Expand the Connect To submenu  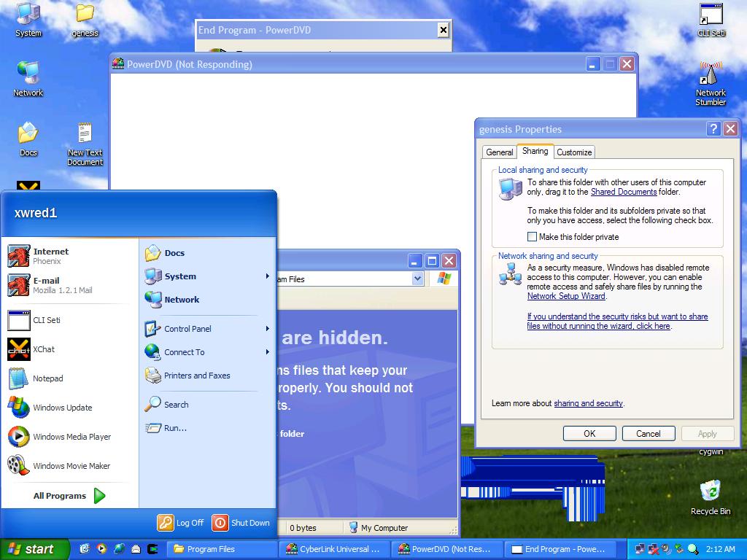point(267,352)
